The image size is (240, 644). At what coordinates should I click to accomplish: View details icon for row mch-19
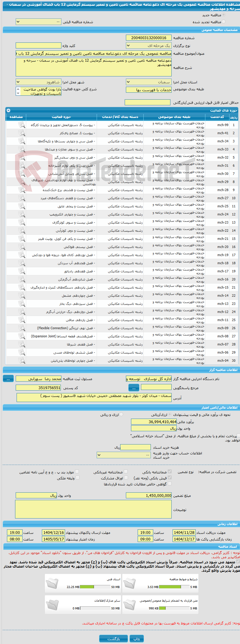click(22, 255)
